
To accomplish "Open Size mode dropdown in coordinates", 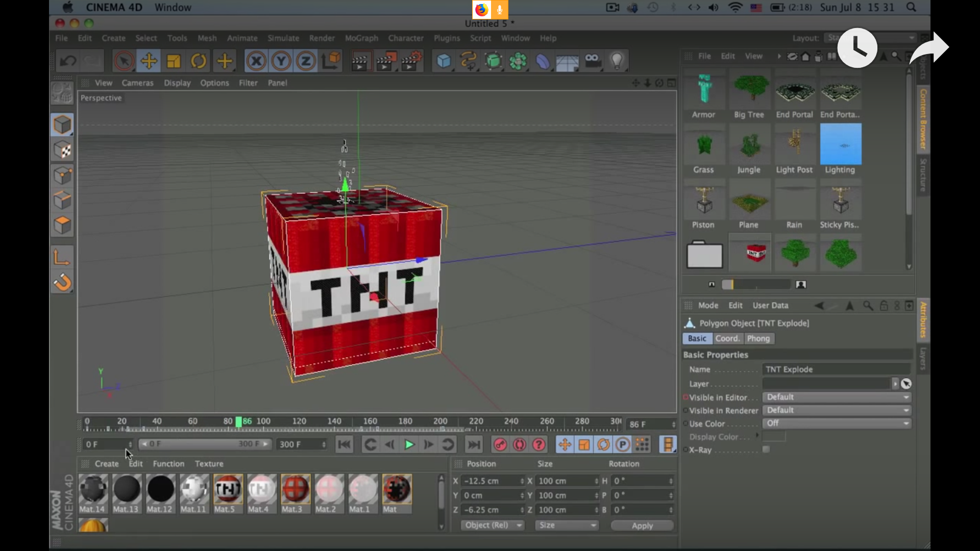I will coord(567,525).
